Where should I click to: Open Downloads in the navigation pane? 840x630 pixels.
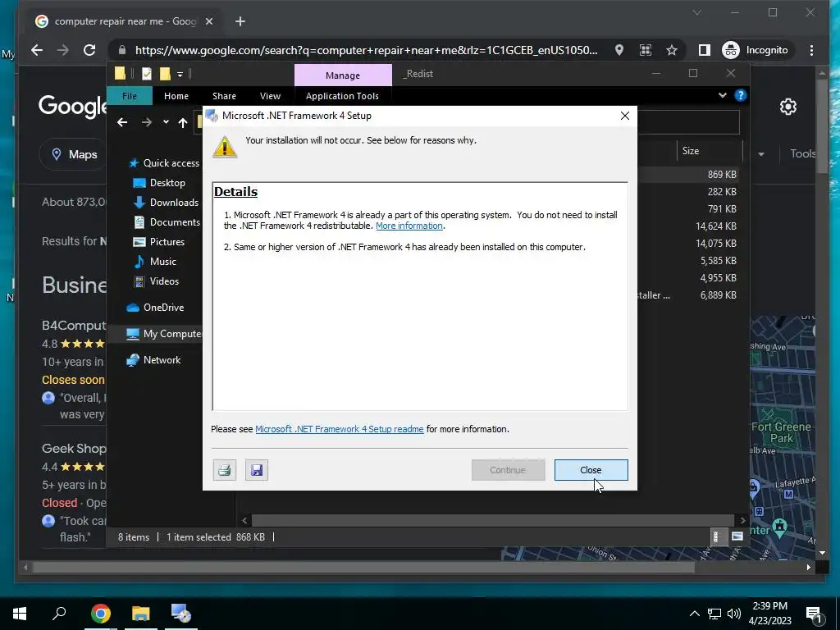click(x=166, y=203)
